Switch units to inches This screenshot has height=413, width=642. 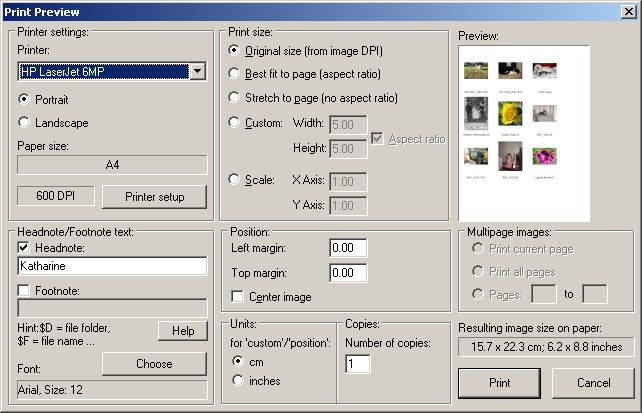click(238, 380)
